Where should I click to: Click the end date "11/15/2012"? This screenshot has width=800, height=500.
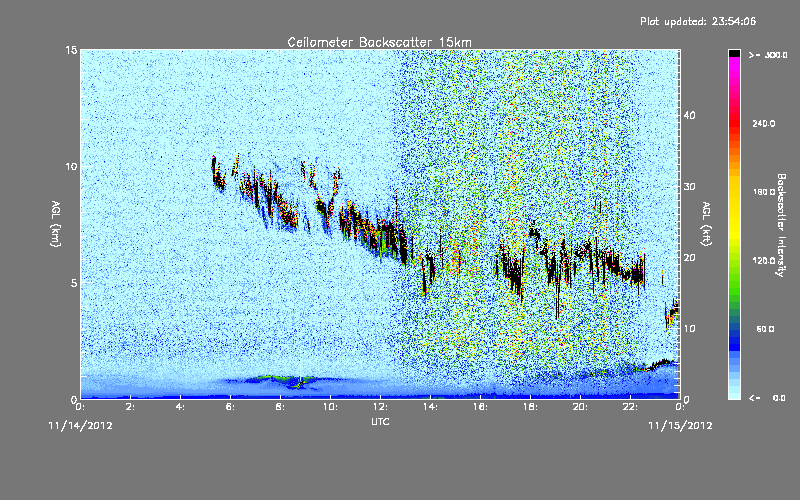pos(680,425)
